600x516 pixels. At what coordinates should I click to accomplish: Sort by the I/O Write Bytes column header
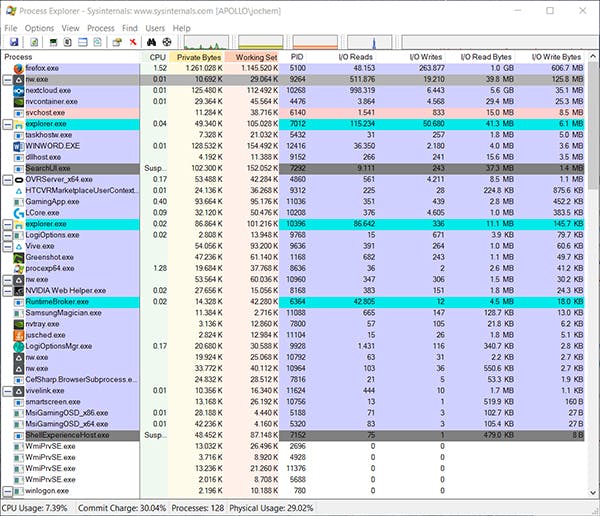click(x=549, y=57)
